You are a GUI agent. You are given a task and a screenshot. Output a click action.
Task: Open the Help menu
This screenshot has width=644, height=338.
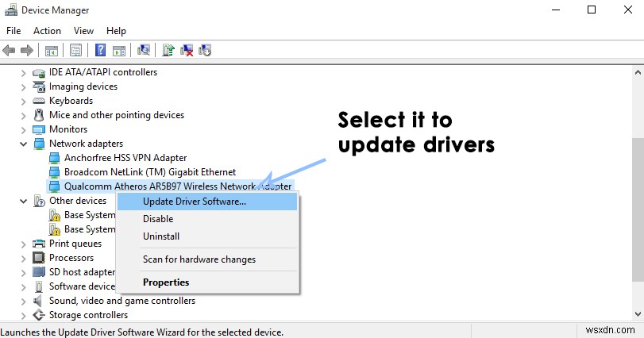116,31
